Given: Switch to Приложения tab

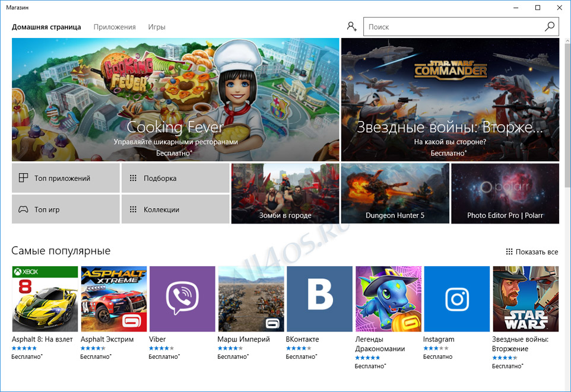Looking at the screenshot, I should pyautogui.click(x=115, y=27).
